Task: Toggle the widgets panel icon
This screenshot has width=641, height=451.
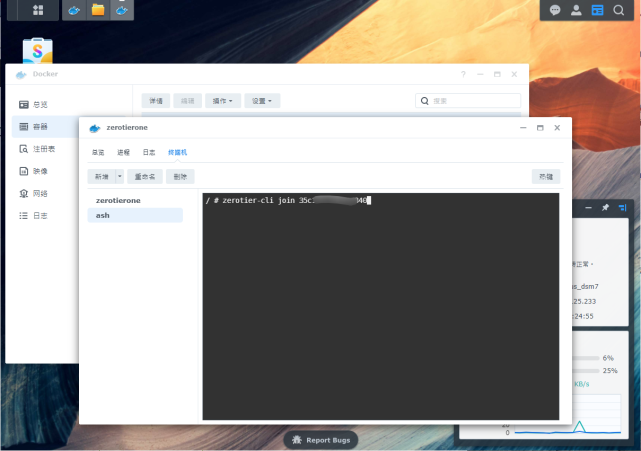Action: 597,10
